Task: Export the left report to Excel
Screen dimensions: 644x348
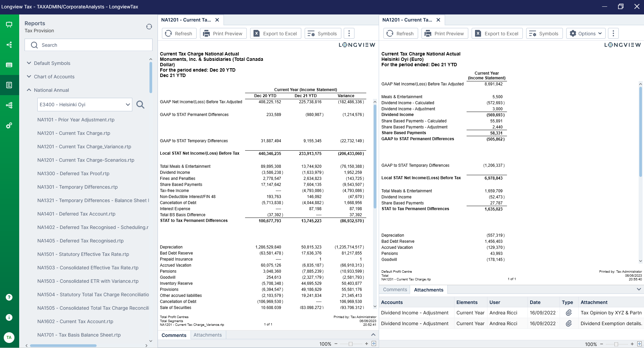Action: [x=275, y=33]
